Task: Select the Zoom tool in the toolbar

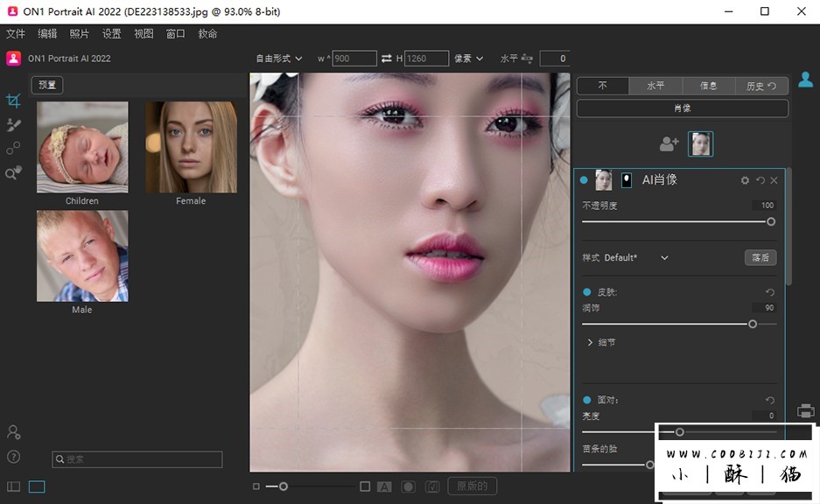Action: pos(12,172)
